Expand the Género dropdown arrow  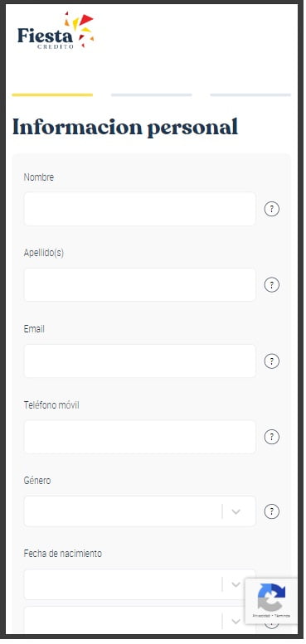point(236,511)
